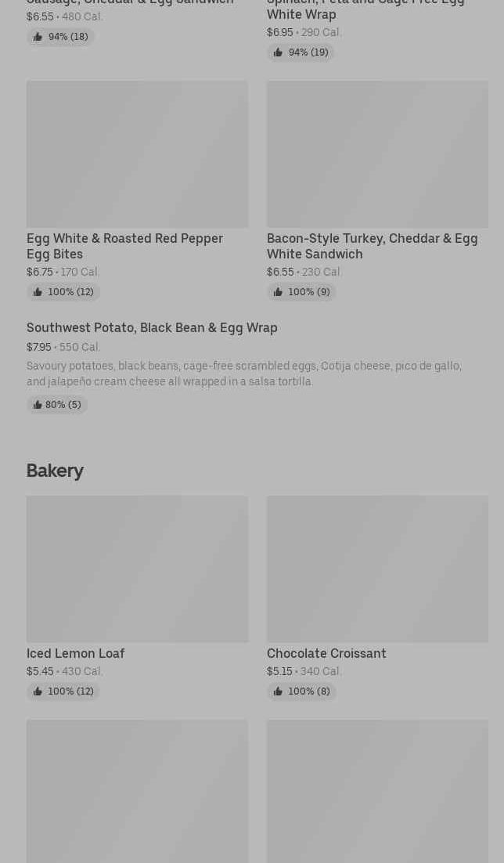Click the Southwest wrap description text

click(x=243, y=374)
